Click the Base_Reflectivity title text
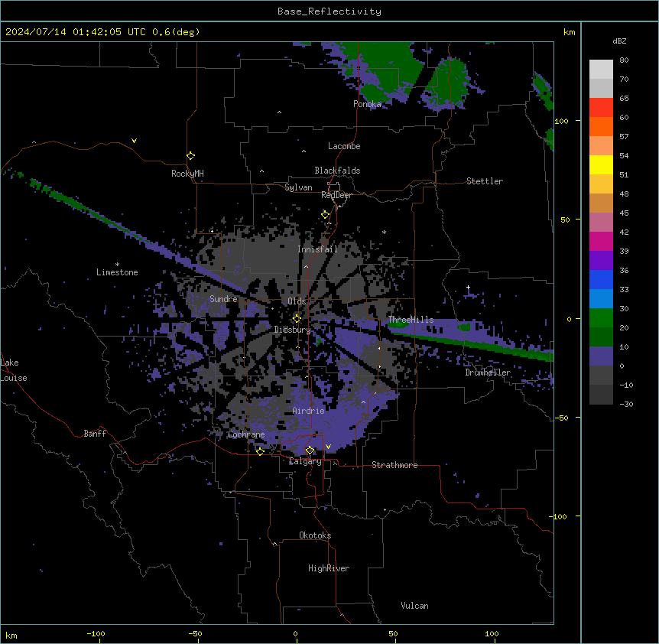This screenshot has height=644, width=659. [x=329, y=11]
